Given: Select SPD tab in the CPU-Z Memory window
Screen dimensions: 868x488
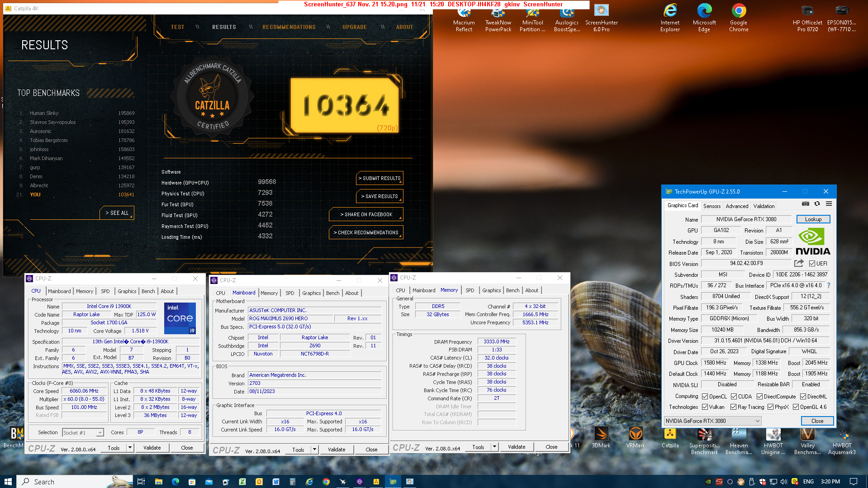Looking at the screenshot, I should [x=470, y=290].
